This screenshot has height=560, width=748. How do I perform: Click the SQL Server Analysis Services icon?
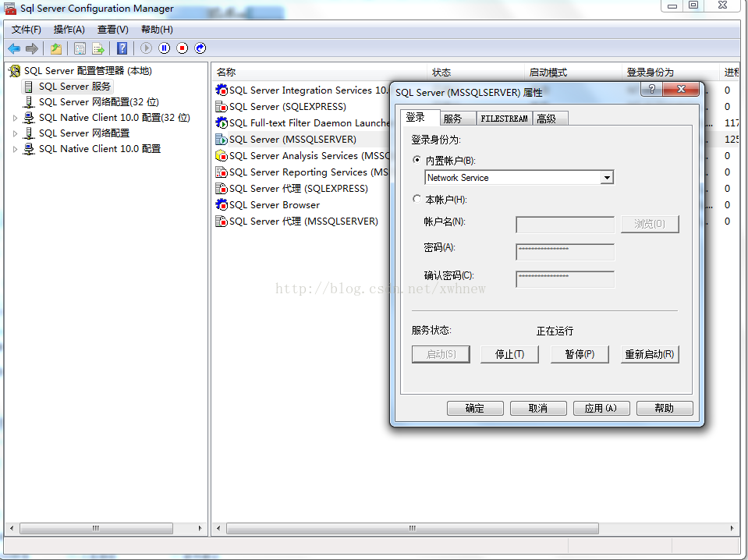pos(222,155)
